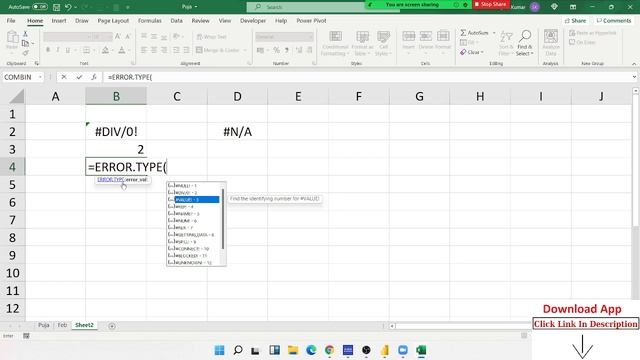Image resolution: width=640 pixels, height=360 pixels.
Task: Click the Undo arrow in title bar
Action: coord(68,7)
